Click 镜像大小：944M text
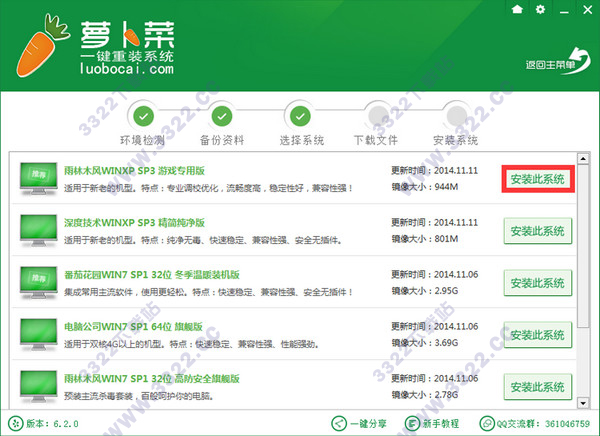The width and height of the screenshot is (600, 436). [x=425, y=187]
